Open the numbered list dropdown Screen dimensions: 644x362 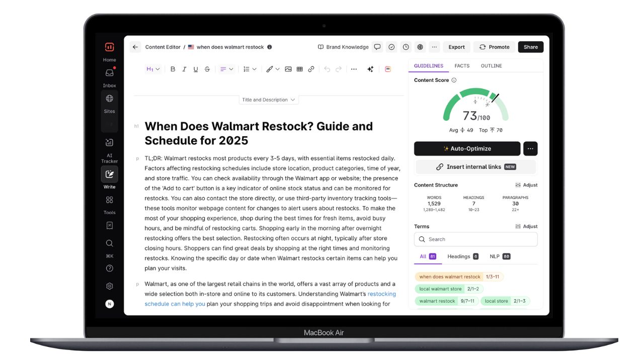(x=250, y=69)
